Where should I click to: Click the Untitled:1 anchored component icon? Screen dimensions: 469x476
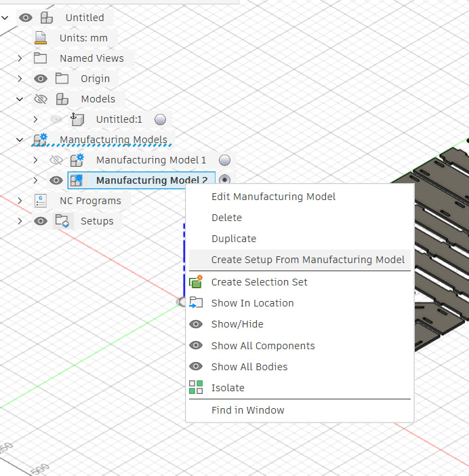[77, 119]
